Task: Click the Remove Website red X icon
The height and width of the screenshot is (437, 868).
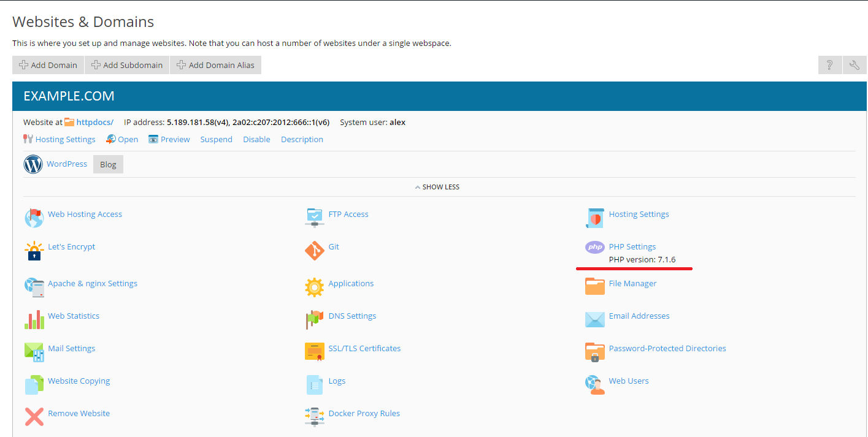Action: (34, 417)
